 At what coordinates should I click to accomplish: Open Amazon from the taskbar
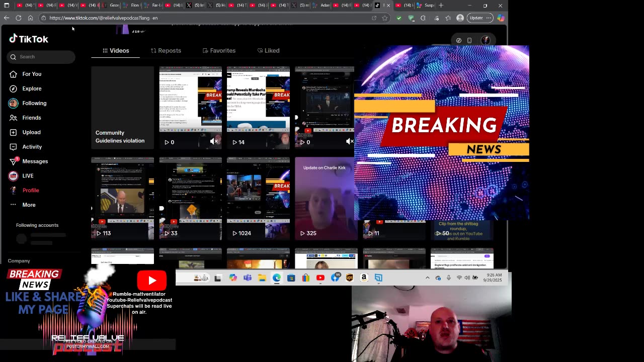click(x=364, y=278)
